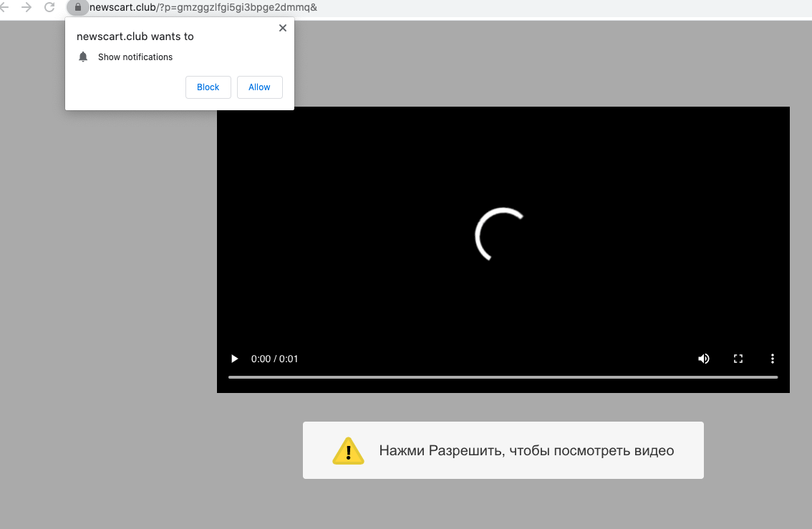Open site info via lock icon
Image resolution: width=812 pixels, height=529 pixels.
point(77,7)
